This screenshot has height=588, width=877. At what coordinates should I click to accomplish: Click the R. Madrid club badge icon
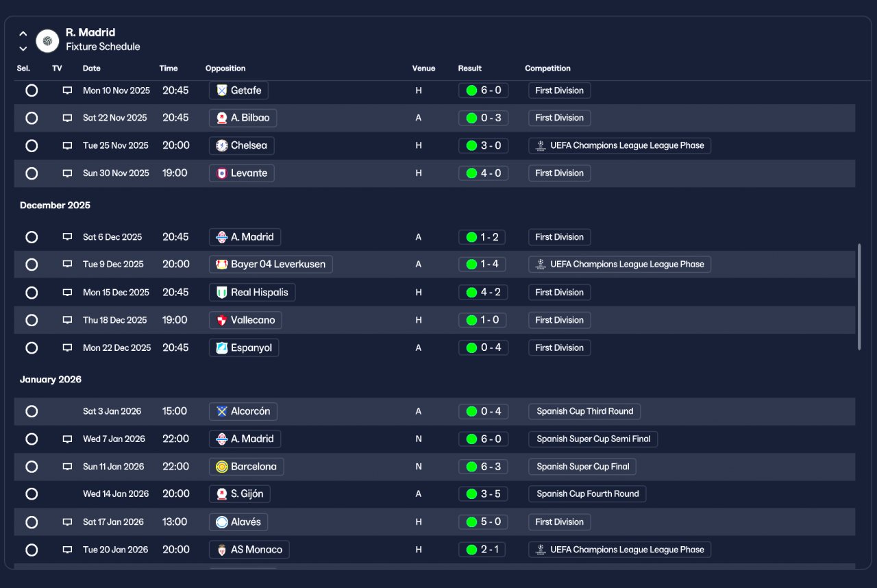(47, 40)
